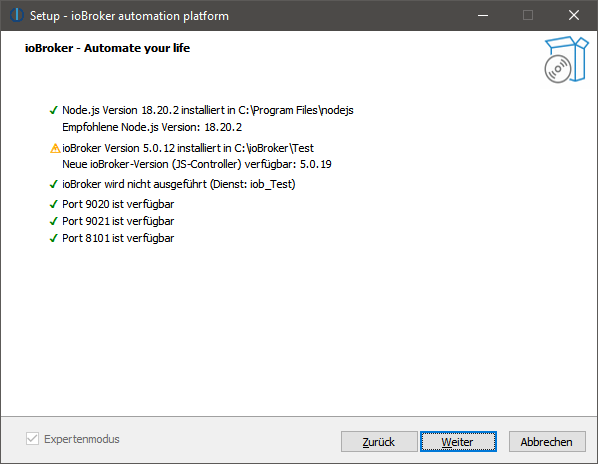The height and width of the screenshot is (464, 598).
Task: Click the checkmark beside Port 9020
Action: click(x=54, y=205)
